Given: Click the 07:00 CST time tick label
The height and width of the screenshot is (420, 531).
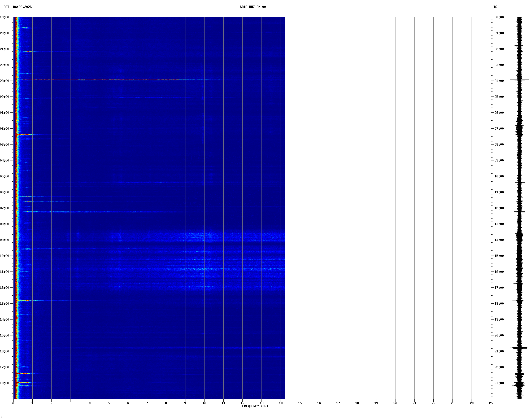Looking at the screenshot, I should [5, 208].
